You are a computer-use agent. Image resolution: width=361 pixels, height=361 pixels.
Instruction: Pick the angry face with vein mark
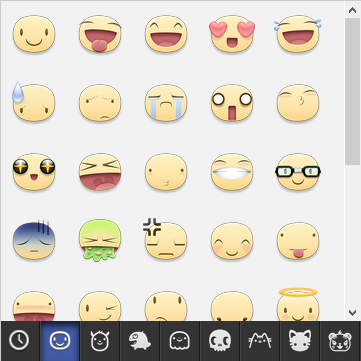(x=165, y=239)
